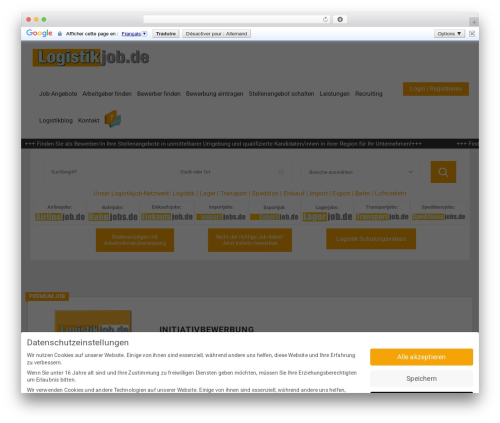This screenshot has width=500, height=423.
Task: Click the browser address bar
Action: [237, 19]
